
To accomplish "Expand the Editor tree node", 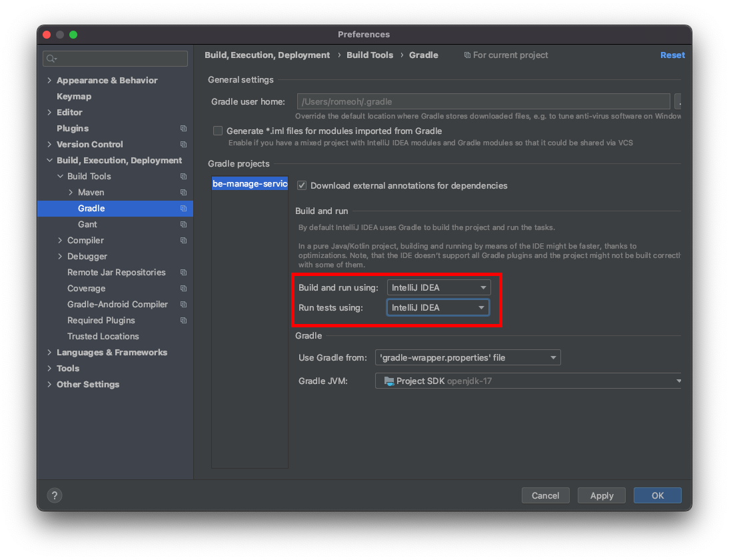I will [x=49, y=112].
